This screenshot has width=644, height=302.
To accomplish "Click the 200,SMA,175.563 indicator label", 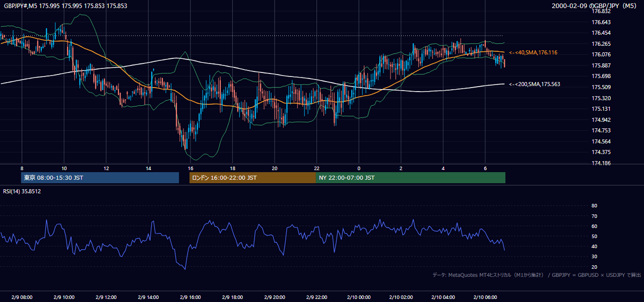I will [535, 84].
